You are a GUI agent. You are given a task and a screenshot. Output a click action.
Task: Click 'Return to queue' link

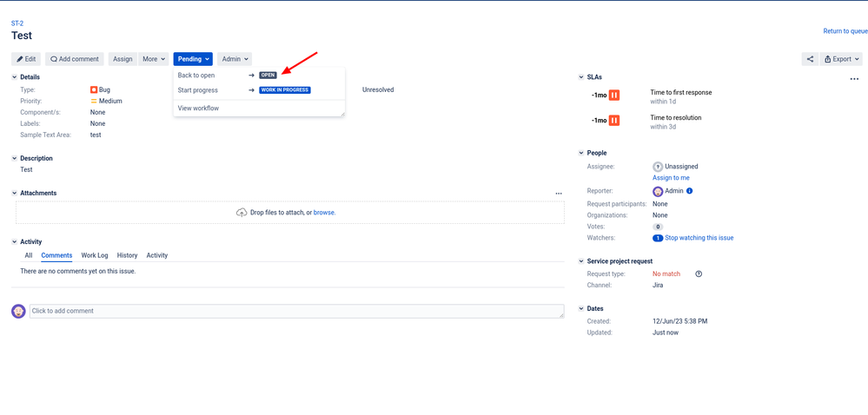point(845,31)
